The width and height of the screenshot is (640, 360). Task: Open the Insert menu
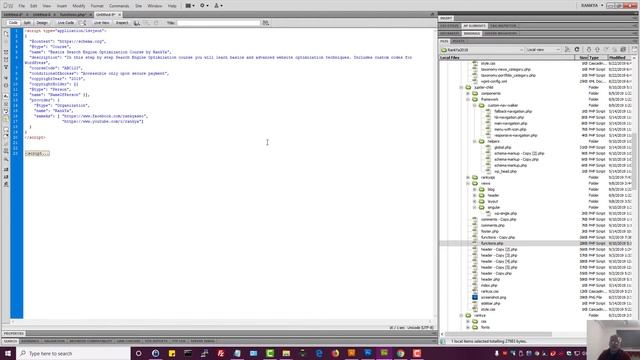pos(62,6)
